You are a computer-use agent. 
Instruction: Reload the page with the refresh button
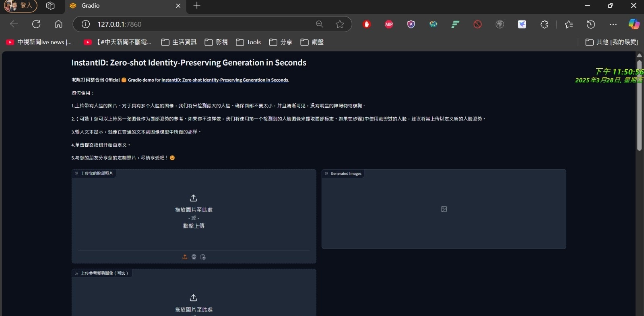pyautogui.click(x=36, y=24)
